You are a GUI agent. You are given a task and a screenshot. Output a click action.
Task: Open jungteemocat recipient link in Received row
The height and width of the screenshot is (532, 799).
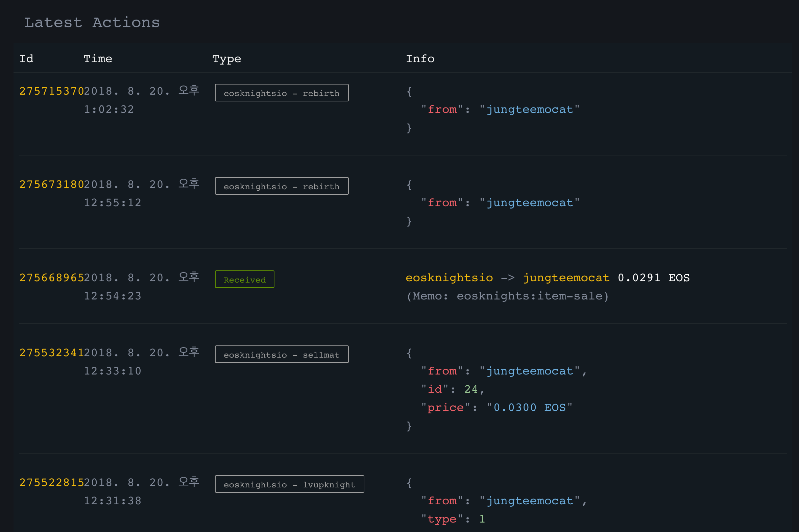(x=566, y=278)
